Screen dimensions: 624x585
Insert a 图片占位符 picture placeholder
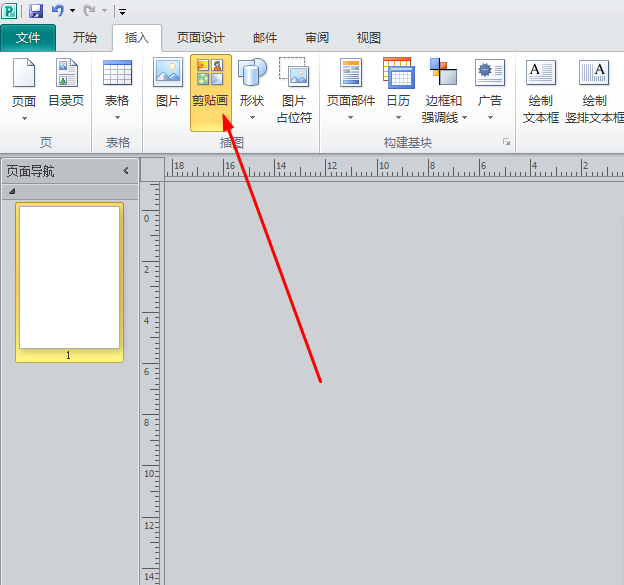coord(294,92)
